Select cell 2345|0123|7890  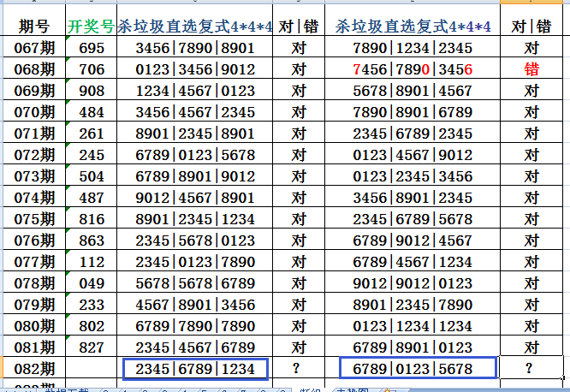(x=195, y=262)
